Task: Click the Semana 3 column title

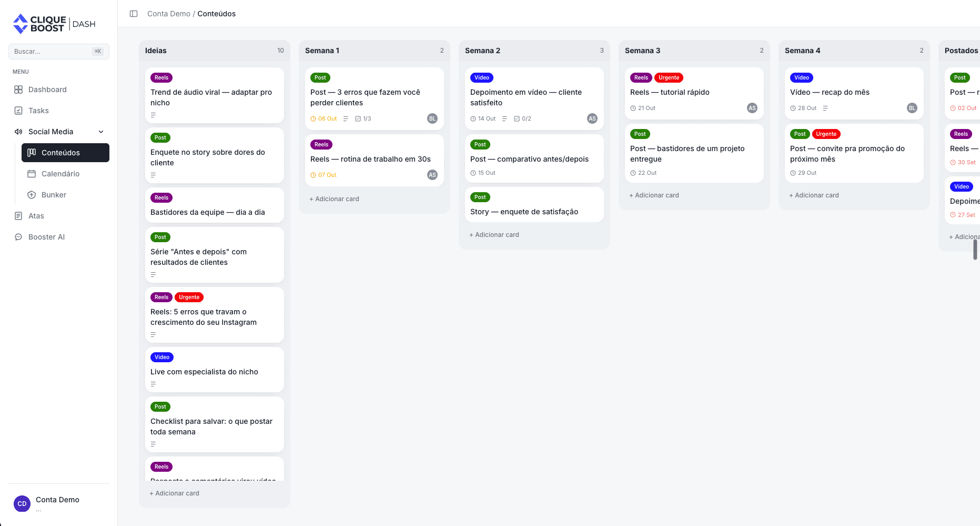Action: pyautogui.click(x=642, y=51)
